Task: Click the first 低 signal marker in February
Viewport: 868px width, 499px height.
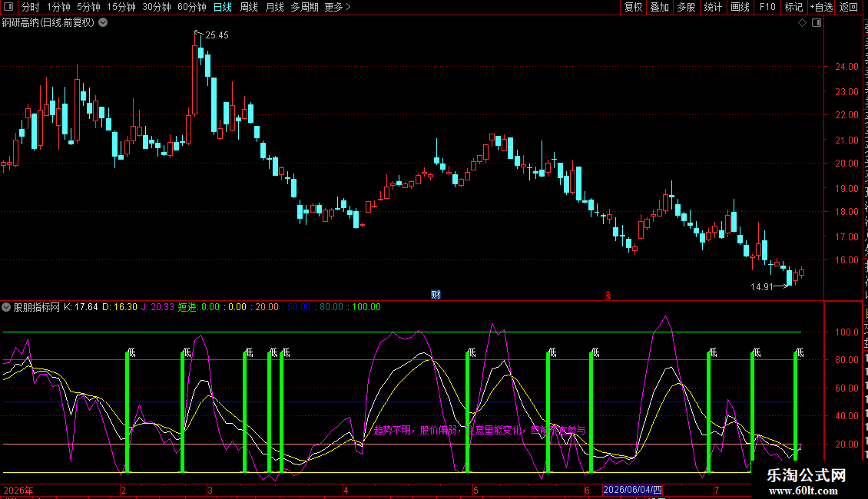Action: point(131,352)
